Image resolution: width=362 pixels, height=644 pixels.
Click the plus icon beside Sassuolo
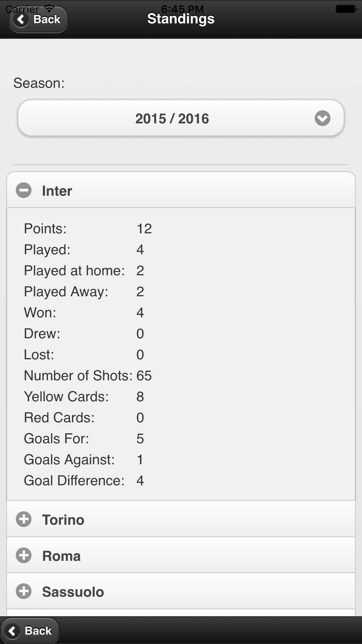pyautogui.click(x=24, y=591)
